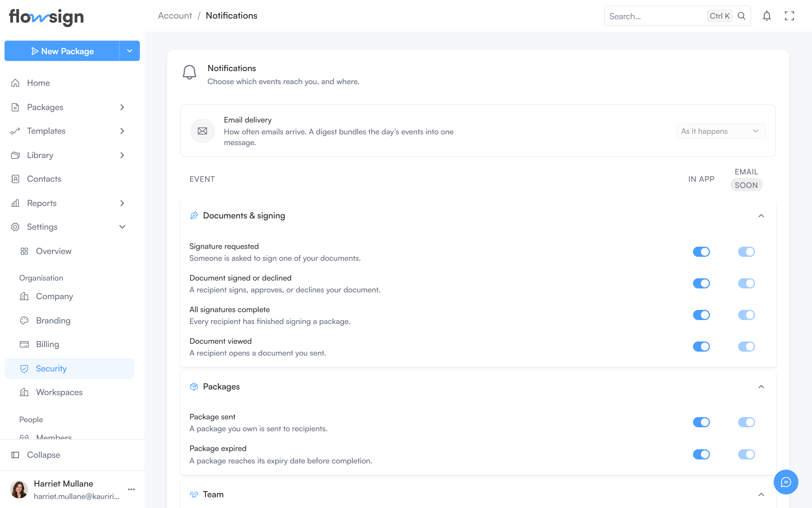Go to Settings Overview

69,251
